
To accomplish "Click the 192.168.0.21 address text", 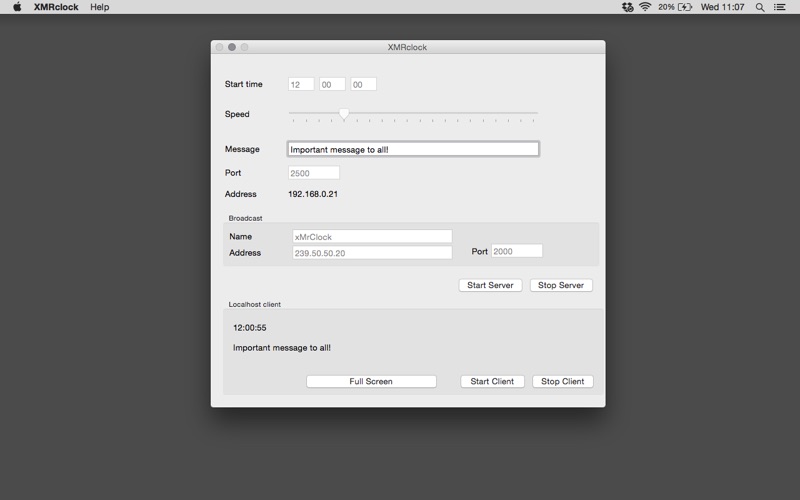I will click(313, 194).
